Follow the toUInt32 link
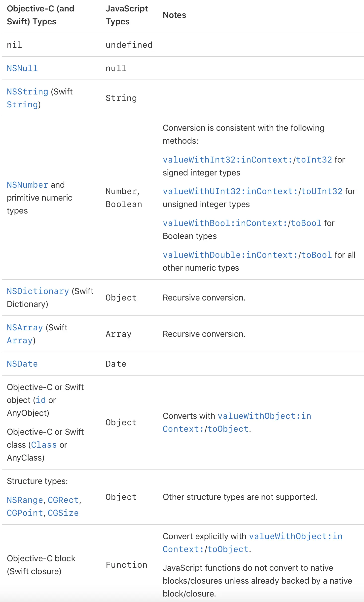Screen dimensions: 364x602 pyautogui.click(x=322, y=191)
